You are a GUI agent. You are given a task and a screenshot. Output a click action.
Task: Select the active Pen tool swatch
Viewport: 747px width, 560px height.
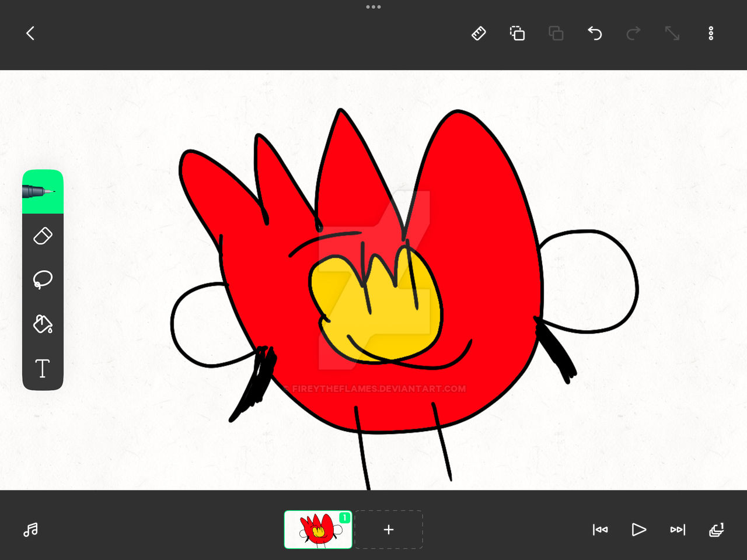tap(43, 191)
